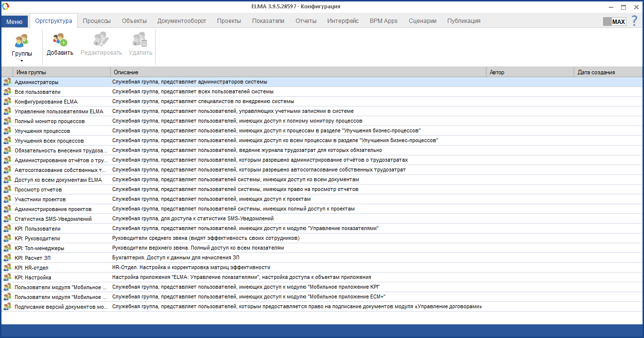Click group icon of Администраторы row
Viewport: 644px width, 338px height.
coord(7,82)
